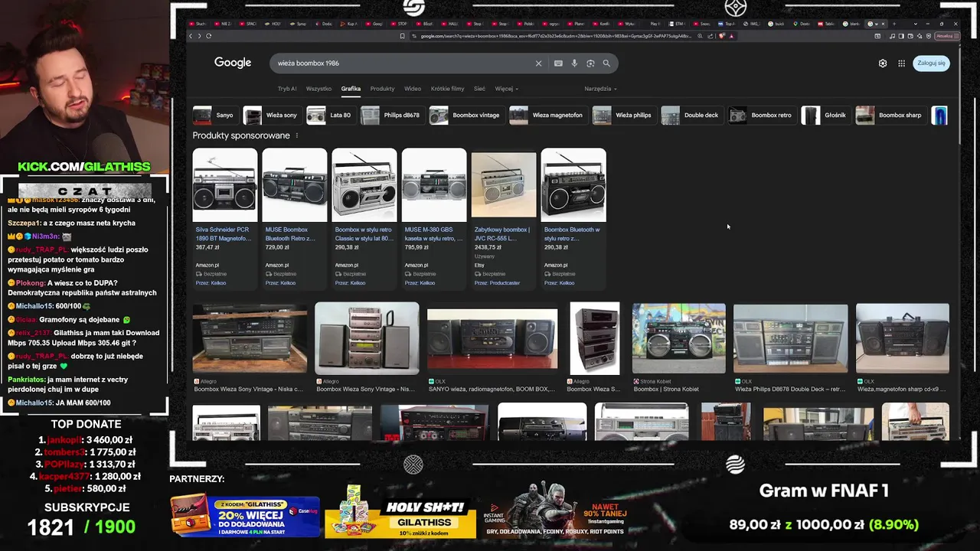Click the 'Etsy' seller label
This screenshot has height=551, width=980.
479,266
